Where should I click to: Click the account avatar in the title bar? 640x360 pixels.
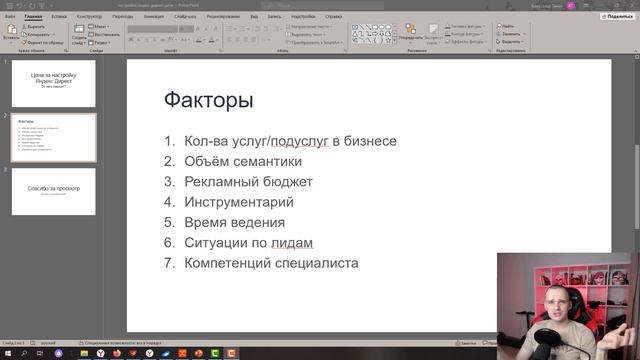click(x=571, y=6)
